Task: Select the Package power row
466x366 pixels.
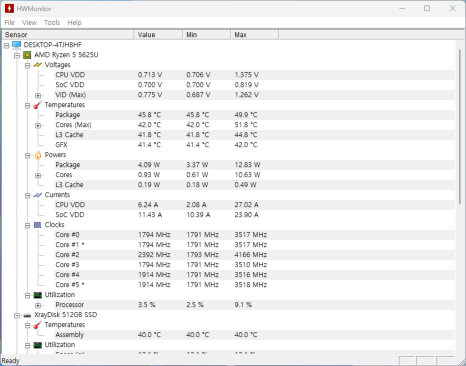Action: (x=255, y=165)
